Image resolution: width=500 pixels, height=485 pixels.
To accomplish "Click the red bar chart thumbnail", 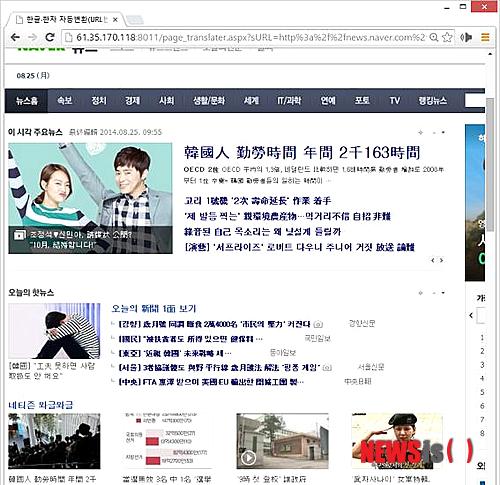I will [167, 441].
